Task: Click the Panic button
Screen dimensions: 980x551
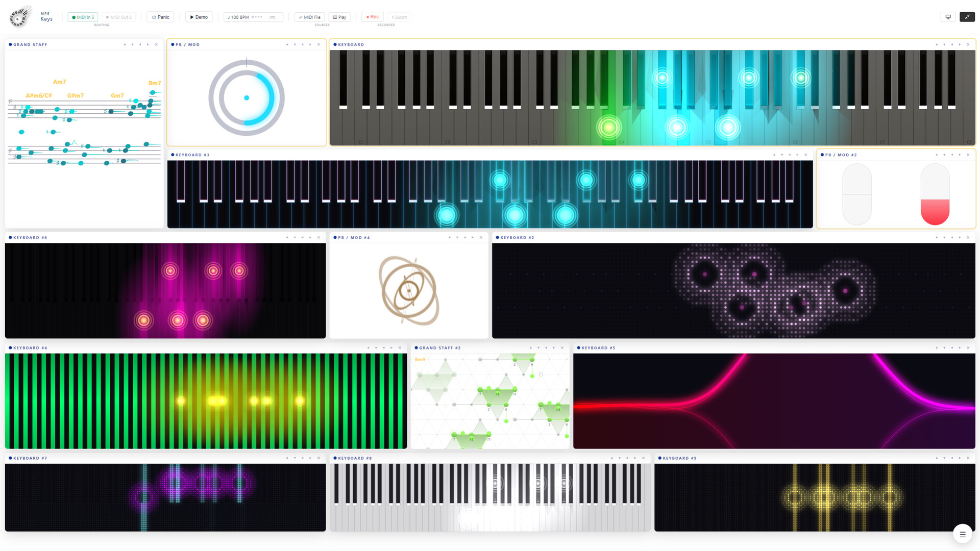Action: pyautogui.click(x=160, y=17)
